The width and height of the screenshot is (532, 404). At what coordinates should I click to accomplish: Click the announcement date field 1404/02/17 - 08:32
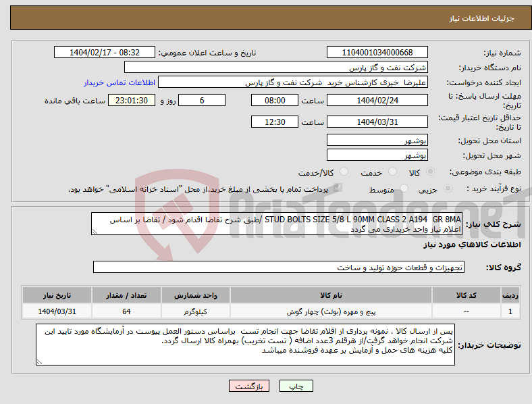105,52
